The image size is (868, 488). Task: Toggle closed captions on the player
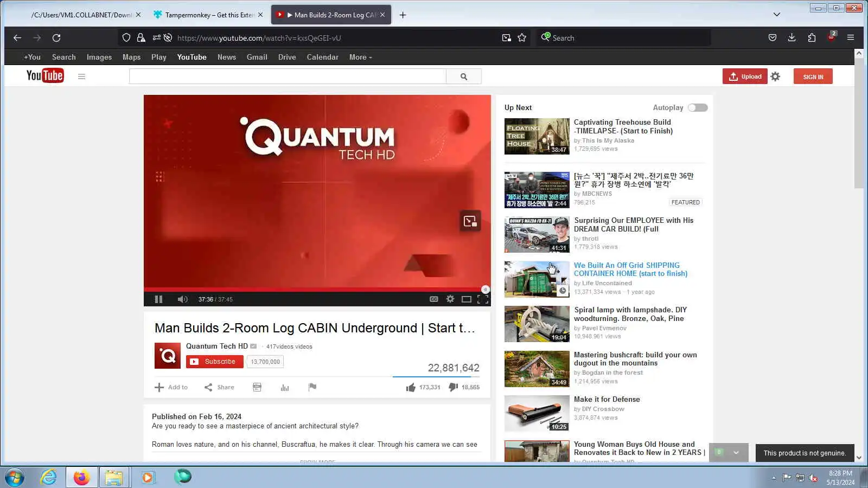434,299
